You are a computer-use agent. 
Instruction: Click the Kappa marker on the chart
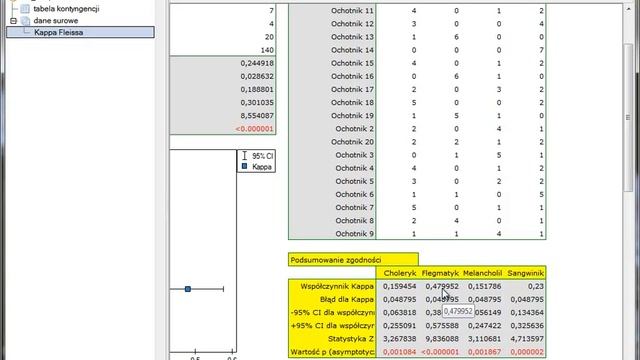point(188,289)
